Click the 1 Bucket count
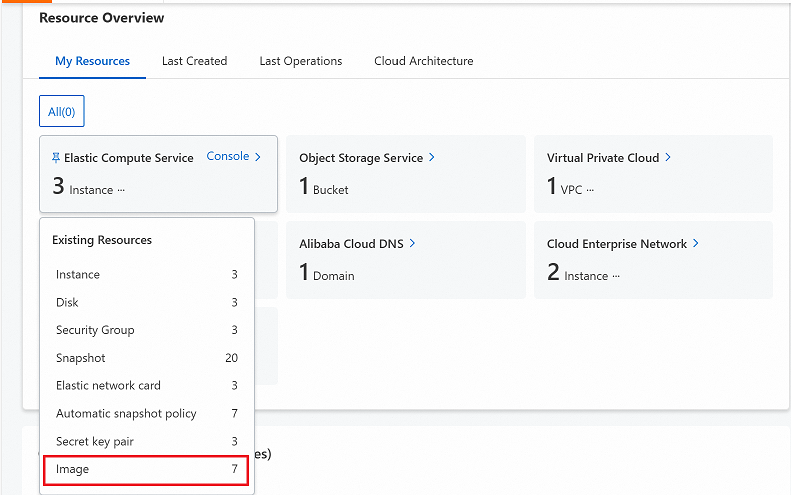Image resolution: width=791 pixels, height=495 pixels. (323, 187)
